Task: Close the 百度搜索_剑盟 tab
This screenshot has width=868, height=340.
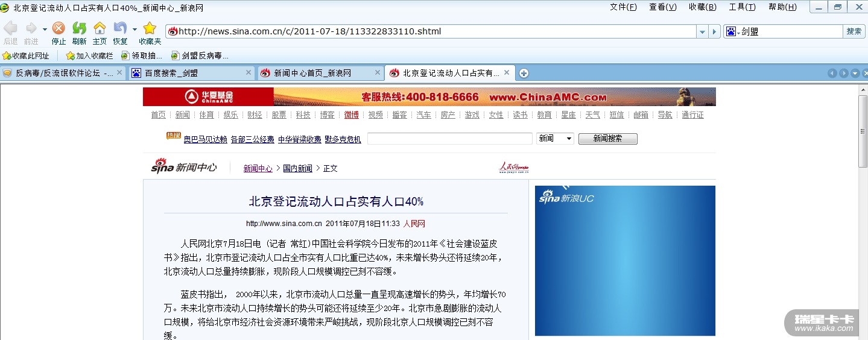Action: pyautogui.click(x=249, y=72)
